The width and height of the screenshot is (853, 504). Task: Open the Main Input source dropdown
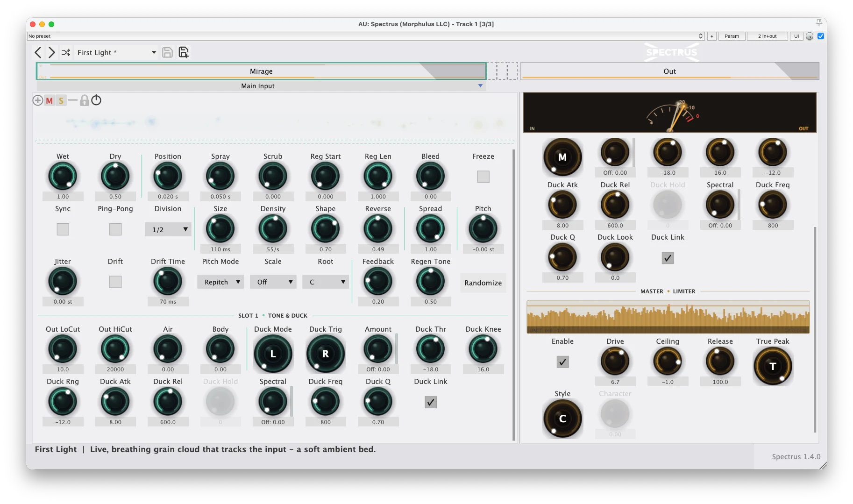click(x=262, y=86)
